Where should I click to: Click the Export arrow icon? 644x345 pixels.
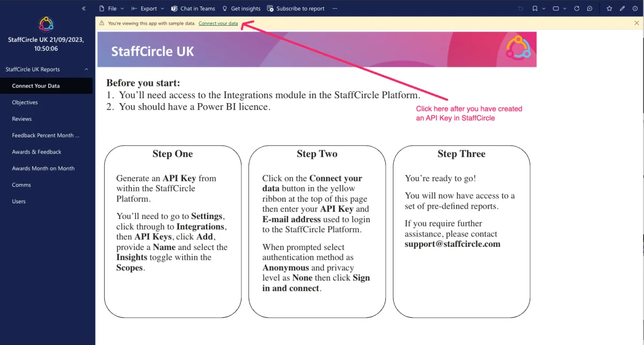click(x=134, y=9)
